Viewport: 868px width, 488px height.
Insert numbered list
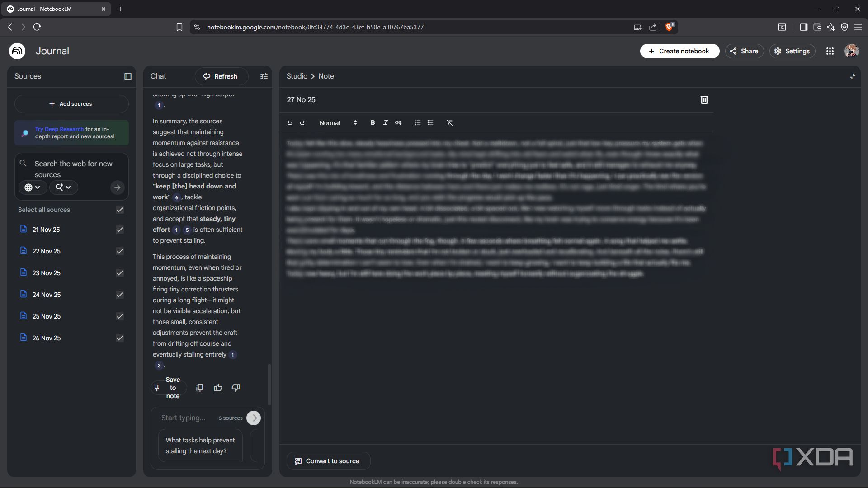[417, 123]
